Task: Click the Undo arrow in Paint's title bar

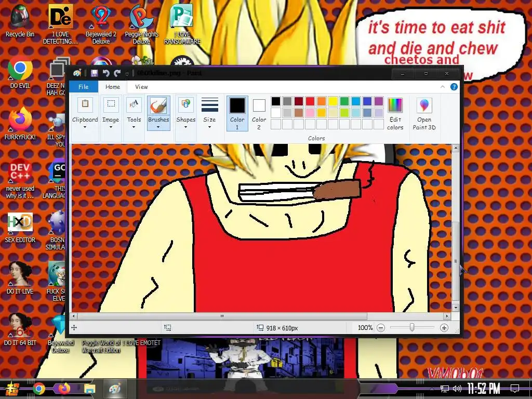Action: pyautogui.click(x=106, y=73)
